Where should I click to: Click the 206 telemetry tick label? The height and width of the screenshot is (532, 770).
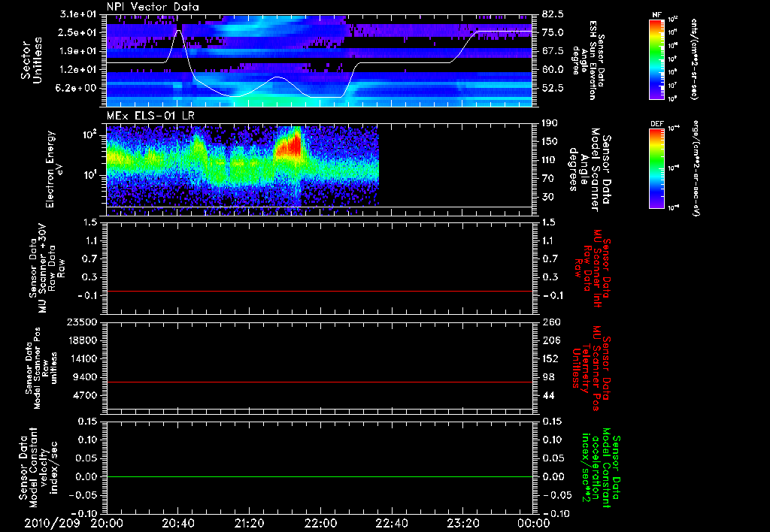coord(550,340)
